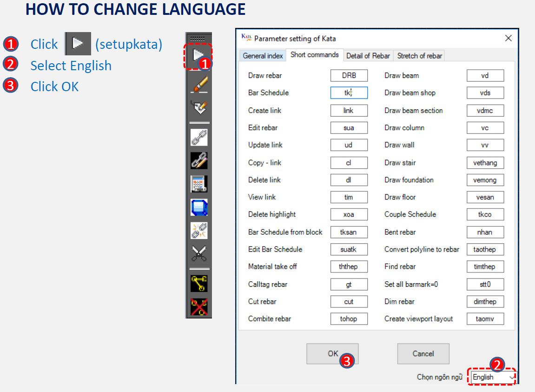
Task: Click the Cancel button
Action: click(423, 354)
